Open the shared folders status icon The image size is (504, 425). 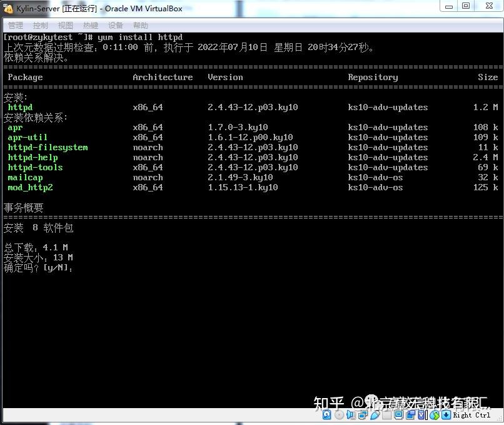[387, 414]
